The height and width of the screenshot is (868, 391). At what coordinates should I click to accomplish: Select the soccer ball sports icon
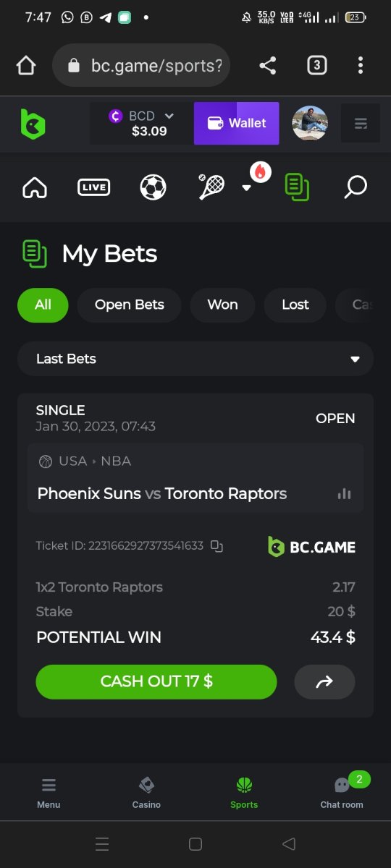(x=153, y=187)
